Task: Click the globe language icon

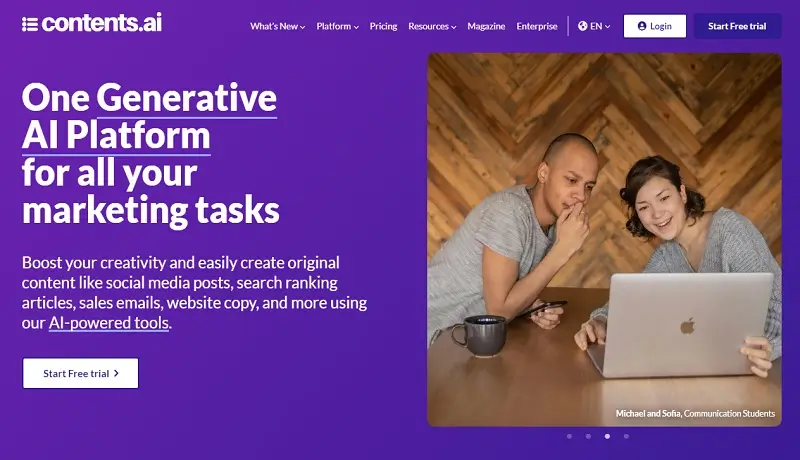Action: coord(583,25)
